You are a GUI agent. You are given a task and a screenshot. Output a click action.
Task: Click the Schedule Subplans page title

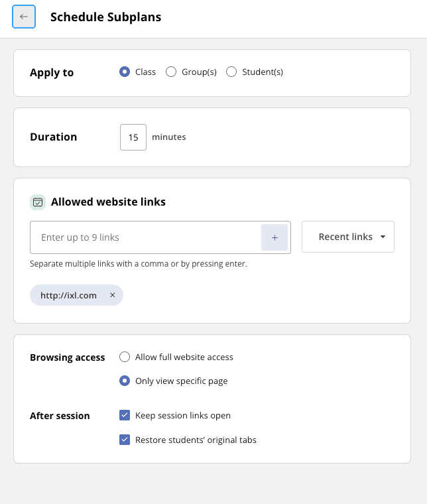(x=105, y=17)
